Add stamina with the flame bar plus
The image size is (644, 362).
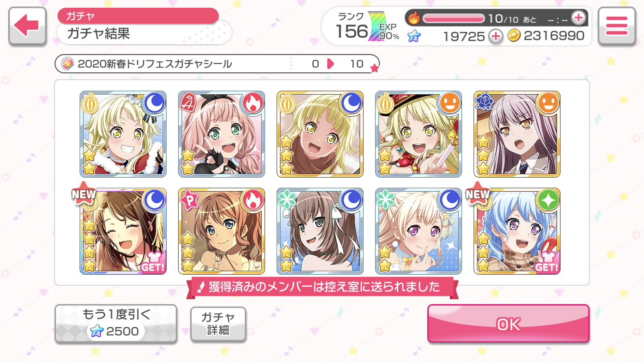(578, 18)
